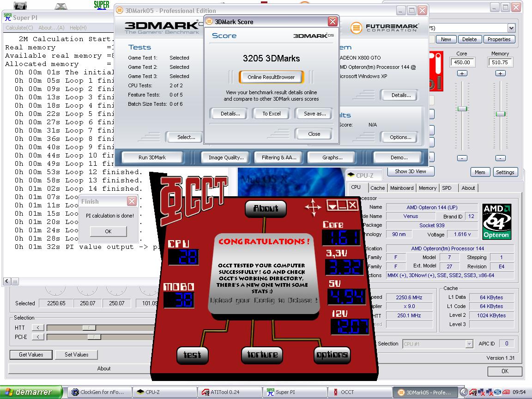Click the AMD Opteron logo in CPU-Z
532x399 pixels.
497,222
